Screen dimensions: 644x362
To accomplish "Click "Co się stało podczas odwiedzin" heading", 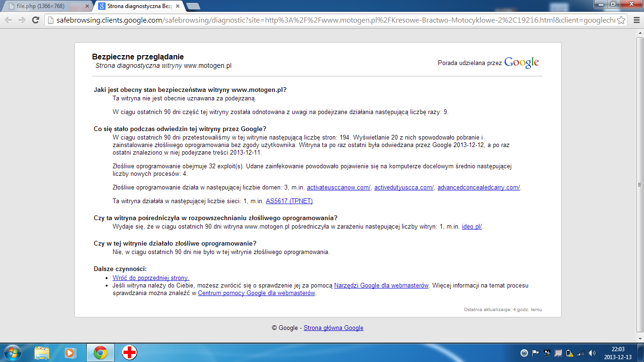I will click(x=180, y=129).
